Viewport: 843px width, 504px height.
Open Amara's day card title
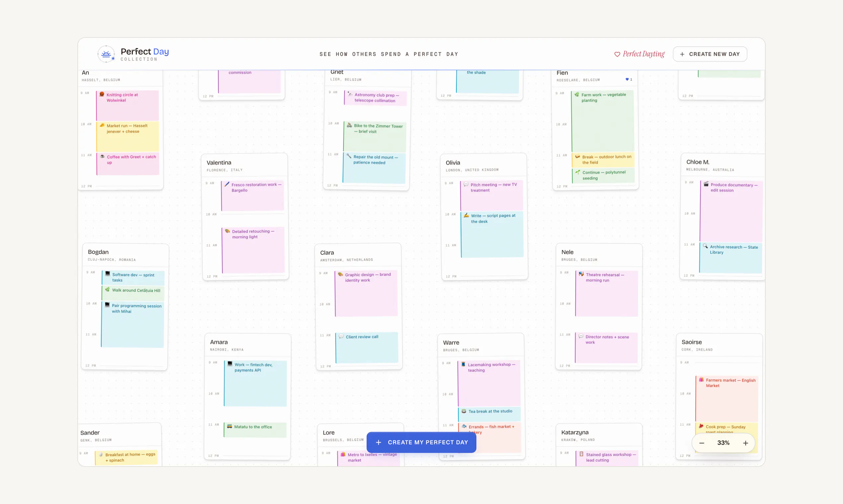click(219, 342)
